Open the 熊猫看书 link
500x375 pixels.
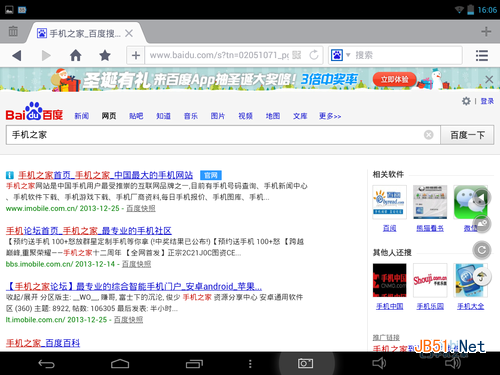430,228
